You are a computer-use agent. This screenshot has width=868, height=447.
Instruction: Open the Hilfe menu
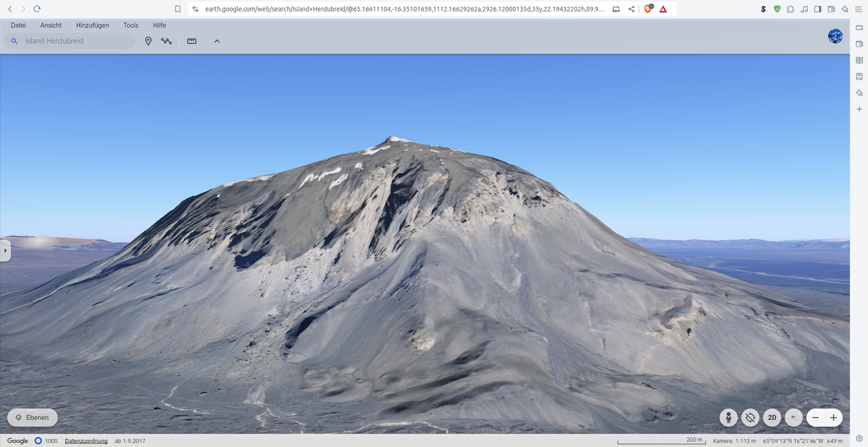coord(159,25)
